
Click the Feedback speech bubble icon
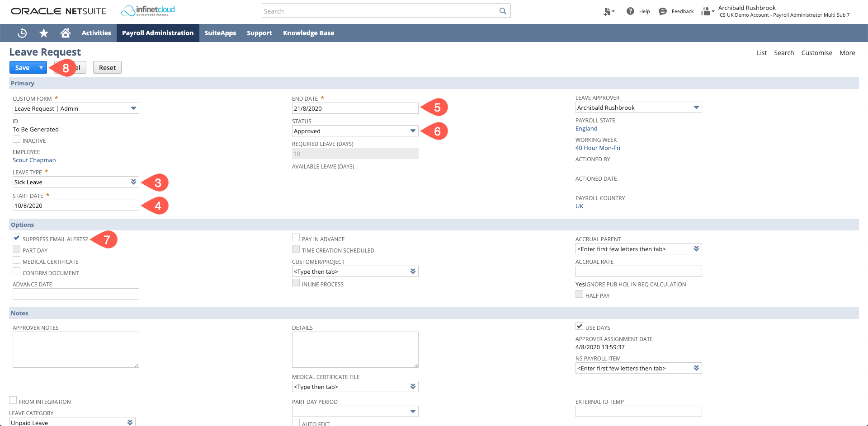tap(663, 11)
